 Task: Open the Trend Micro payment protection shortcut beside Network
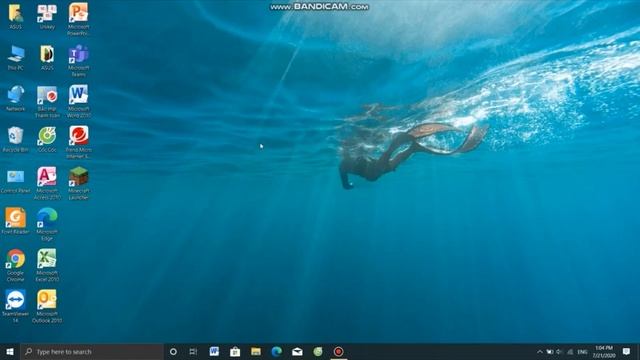coord(47,101)
